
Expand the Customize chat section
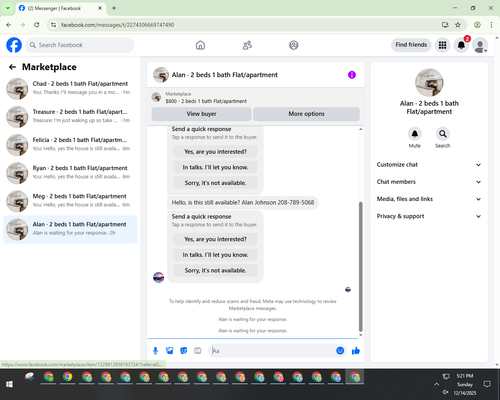tap(429, 165)
